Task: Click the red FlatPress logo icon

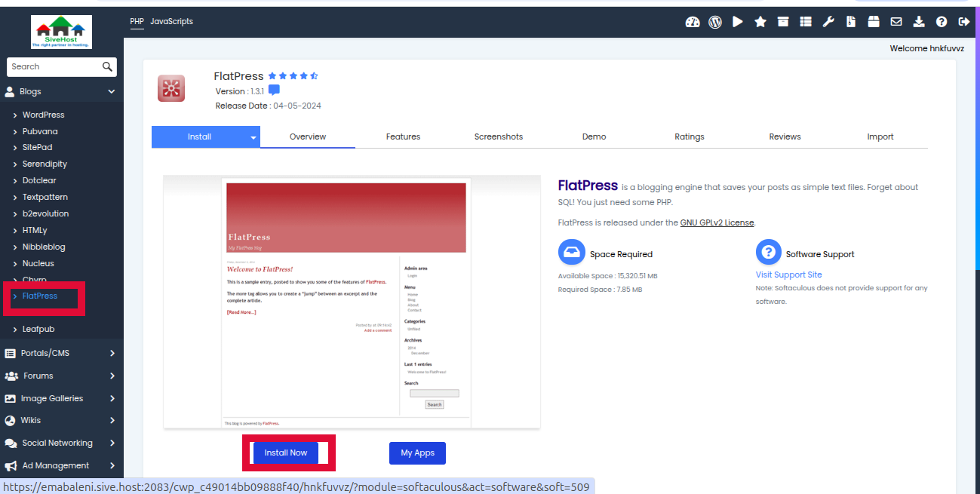Action: click(171, 88)
